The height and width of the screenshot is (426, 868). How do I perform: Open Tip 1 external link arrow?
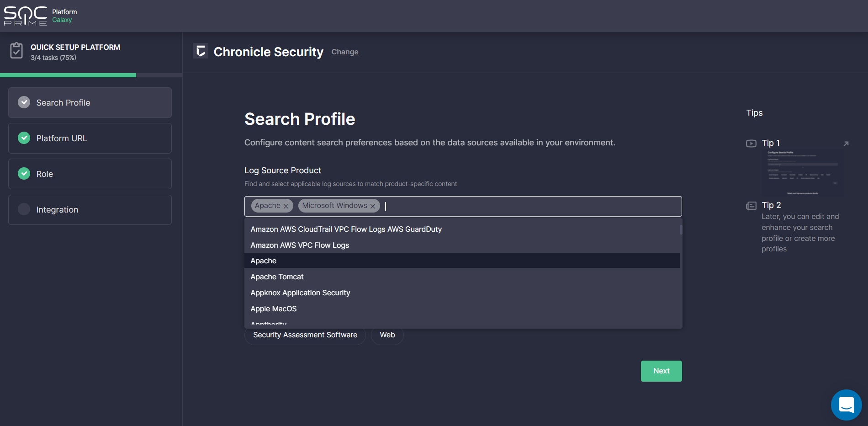[x=846, y=144]
